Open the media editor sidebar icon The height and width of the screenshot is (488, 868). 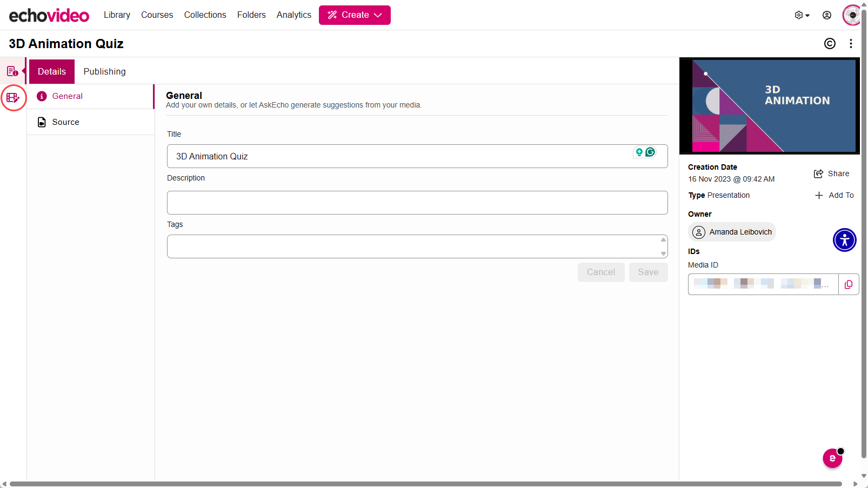click(13, 98)
